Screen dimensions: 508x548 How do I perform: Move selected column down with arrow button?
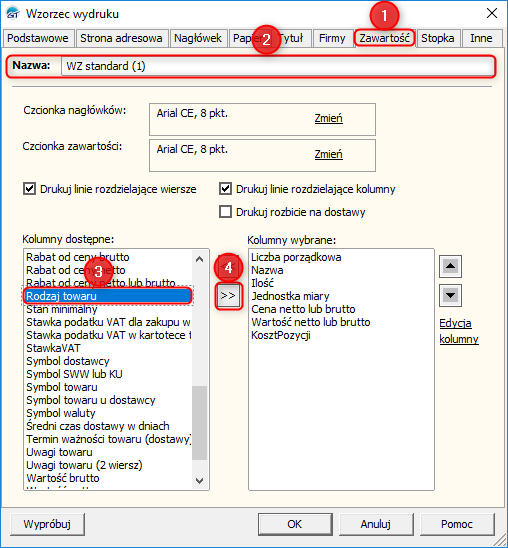pos(450,296)
